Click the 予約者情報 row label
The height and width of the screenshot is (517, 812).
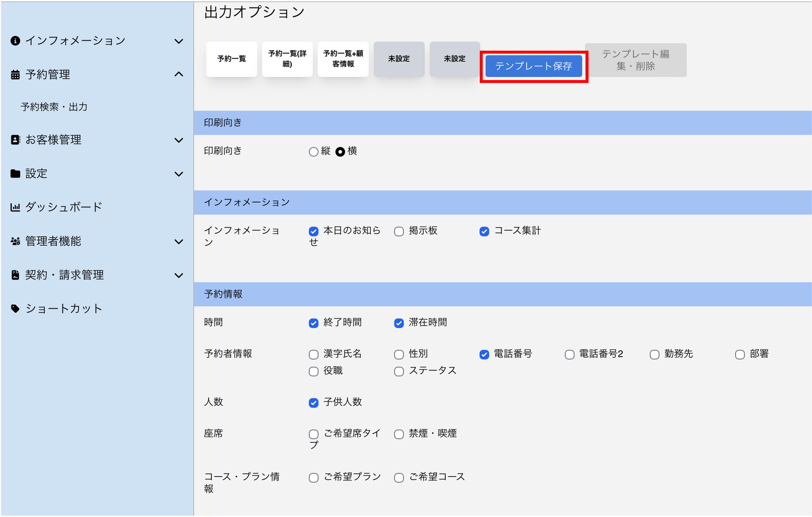228,354
